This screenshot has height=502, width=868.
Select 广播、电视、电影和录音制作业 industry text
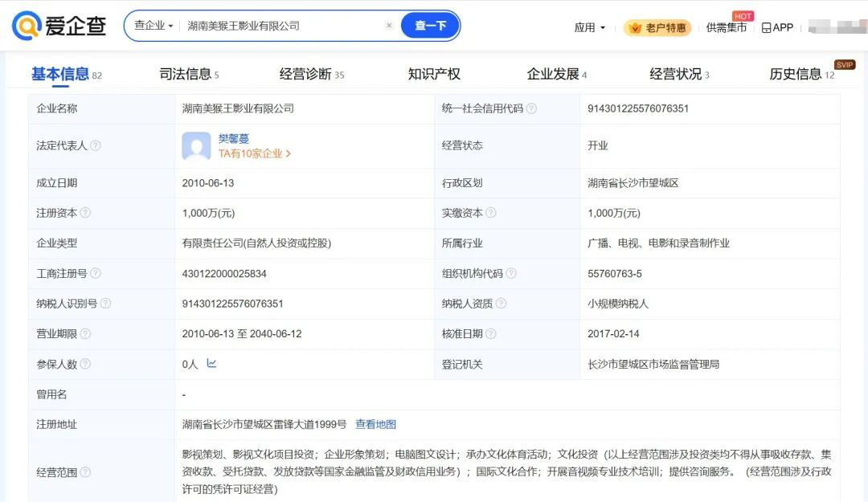point(658,243)
